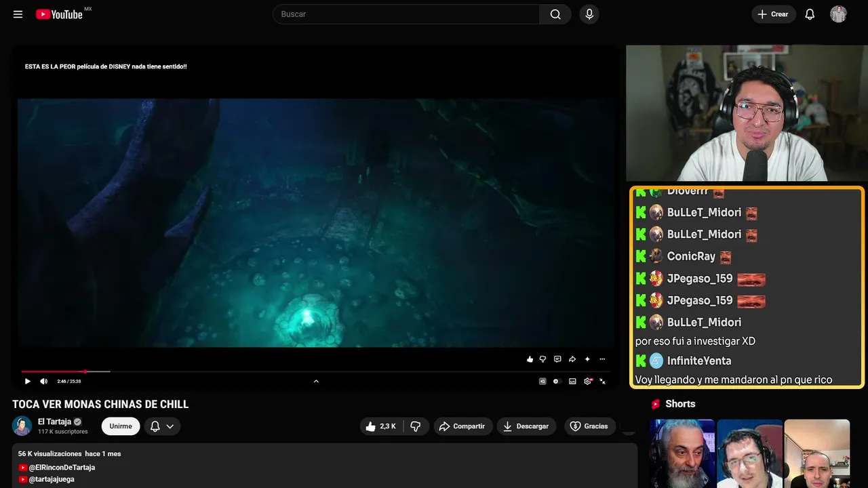This screenshot has height=488, width=868.
Task: Click the ESTA ES LA PEOR película overlay title
Action: pos(106,66)
